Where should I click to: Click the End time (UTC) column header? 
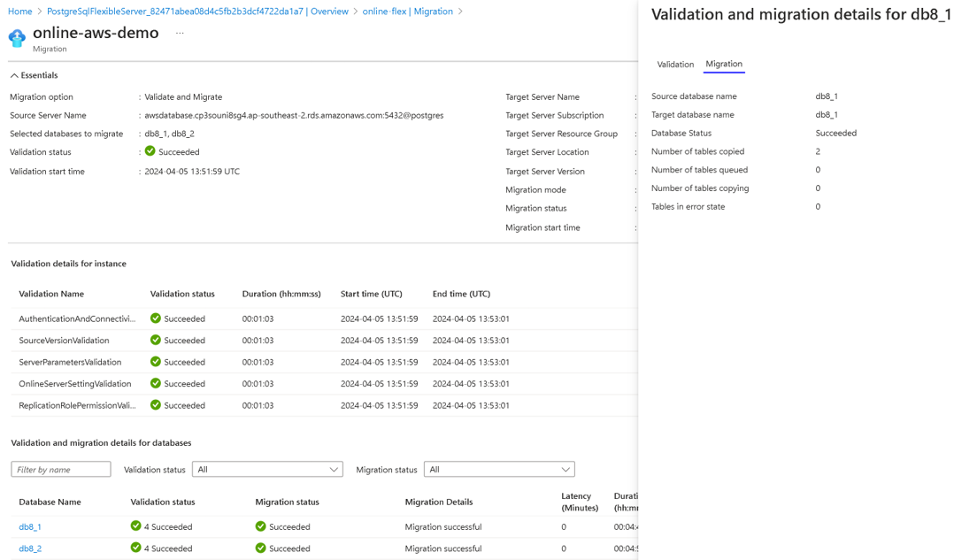(461, 294)
